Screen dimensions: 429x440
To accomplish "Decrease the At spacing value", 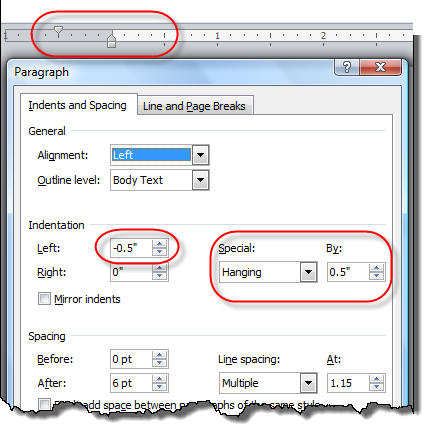I will 377,387.
